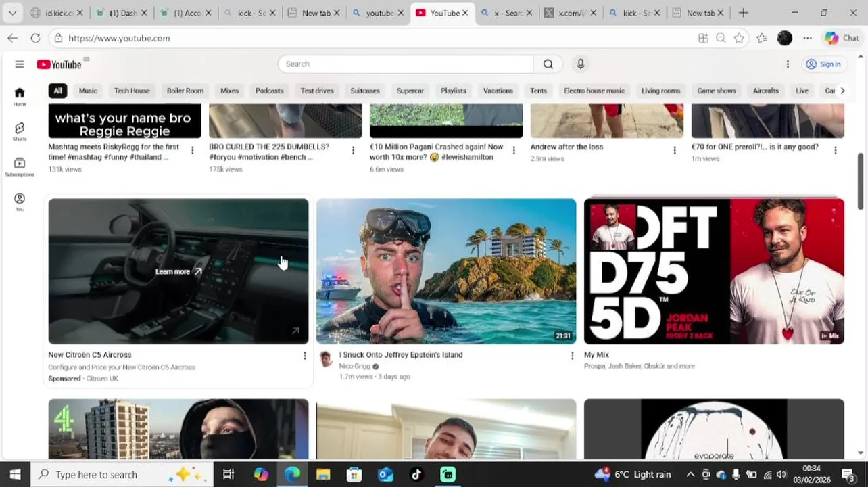Viewport: 868px width, 487px height.
Task: Open Edge settings and more ellipsis
Action: click(808, 39)
